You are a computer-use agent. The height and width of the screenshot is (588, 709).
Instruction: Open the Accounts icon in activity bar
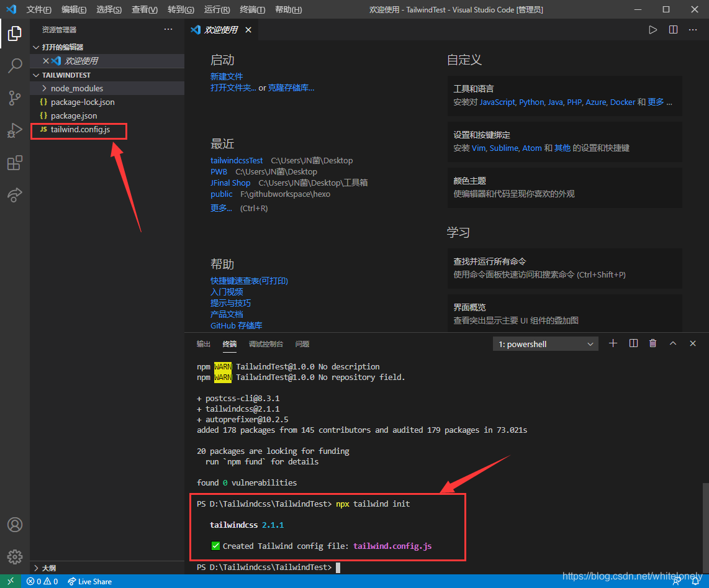point(14,525)
